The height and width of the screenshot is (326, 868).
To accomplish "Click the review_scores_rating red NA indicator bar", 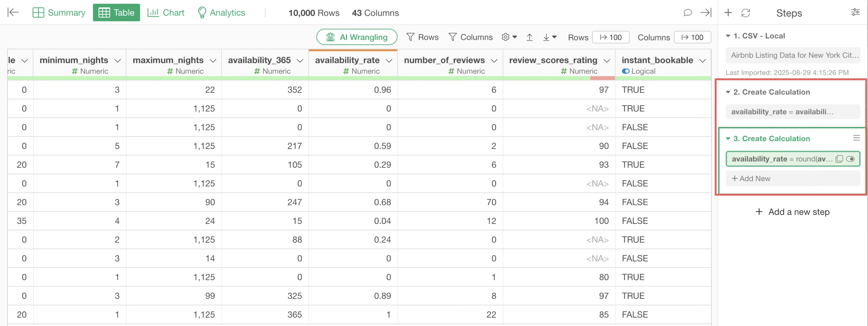I will (x=602, y=78).
